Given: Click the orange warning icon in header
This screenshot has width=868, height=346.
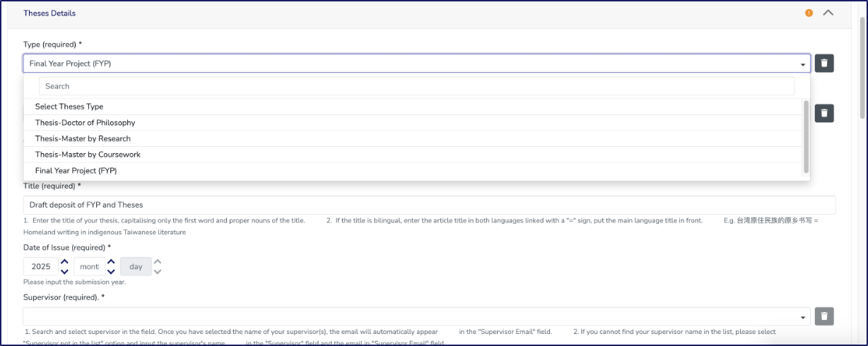Looking at the screenshot, I should (809, 13).
